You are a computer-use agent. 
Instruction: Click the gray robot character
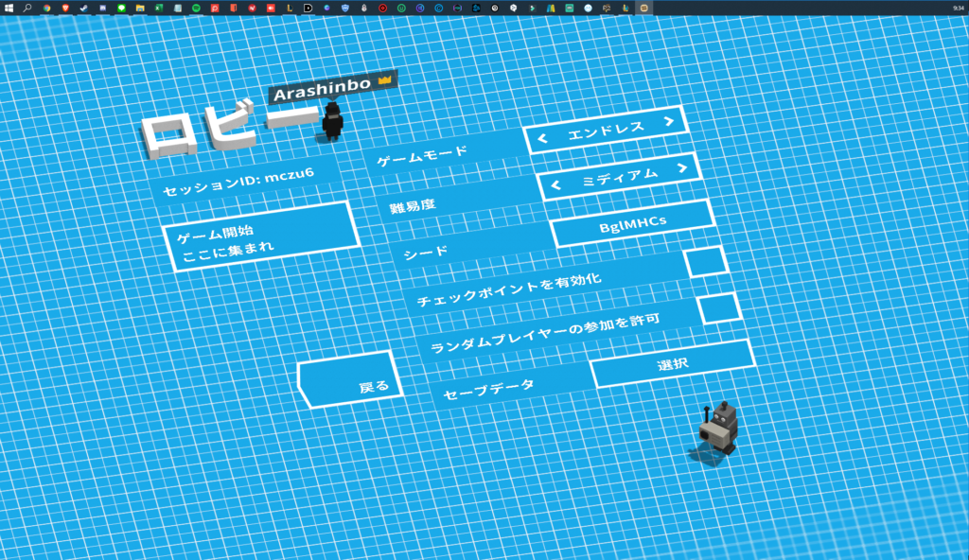coord(718,429)
